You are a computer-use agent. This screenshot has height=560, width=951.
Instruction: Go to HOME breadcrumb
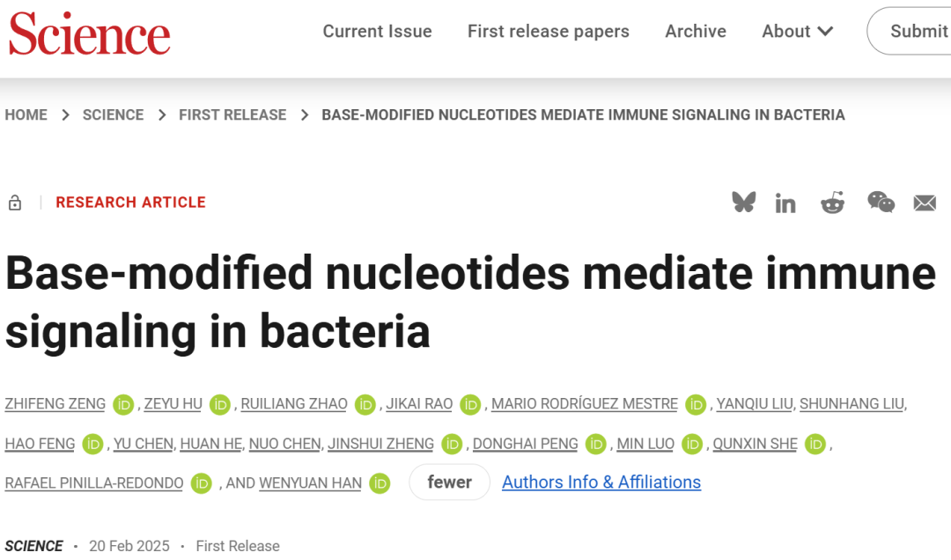[x=26, y=114]
